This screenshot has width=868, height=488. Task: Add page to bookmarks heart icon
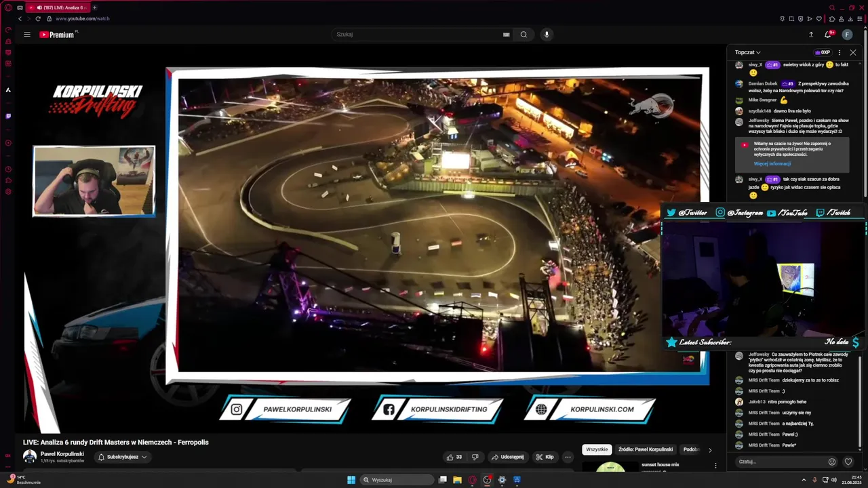point(818,19)
